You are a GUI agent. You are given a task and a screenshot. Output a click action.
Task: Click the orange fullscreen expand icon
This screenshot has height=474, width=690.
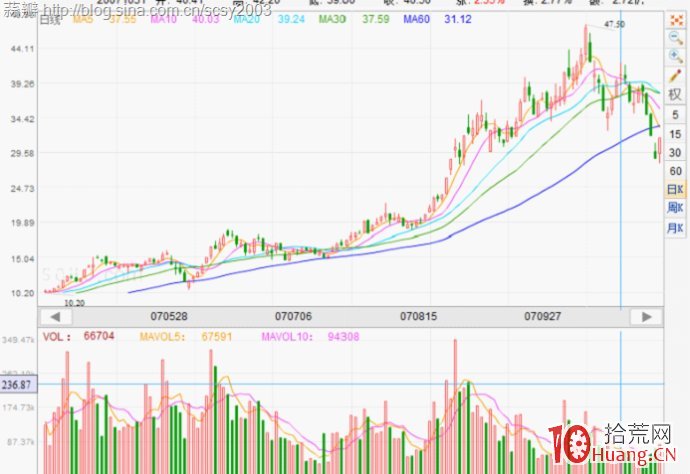(676, 20)
